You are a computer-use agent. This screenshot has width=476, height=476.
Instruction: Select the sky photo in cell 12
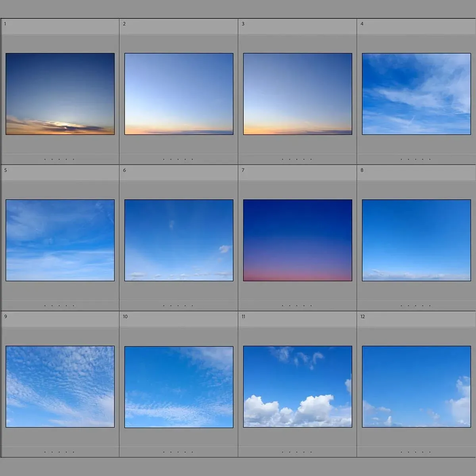pyautogui.click(x=416, y=387)
